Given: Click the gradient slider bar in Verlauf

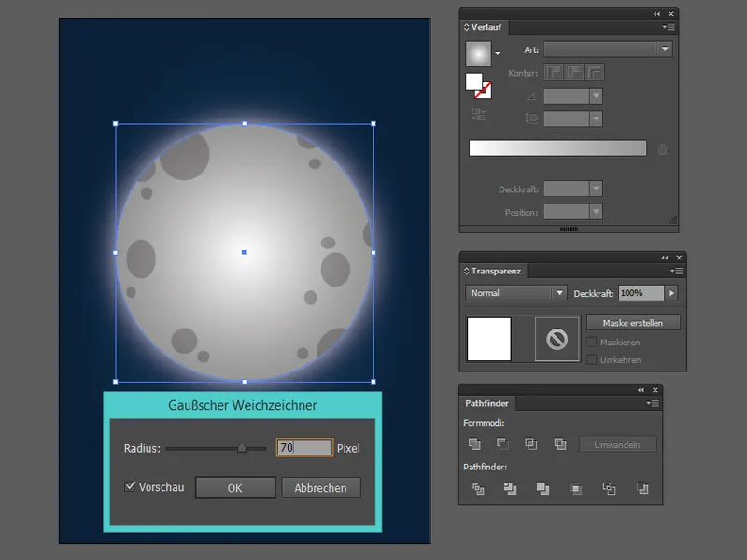Looking at the screenshot, I should pyautogui.click(x=557, y=147).
